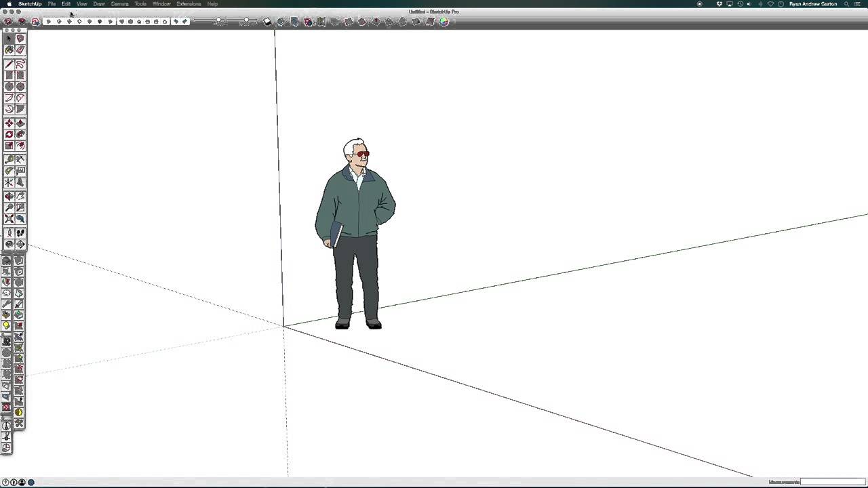Open the File menu
This screenshot has width=868, height=488.
click(x=52, y=4)
